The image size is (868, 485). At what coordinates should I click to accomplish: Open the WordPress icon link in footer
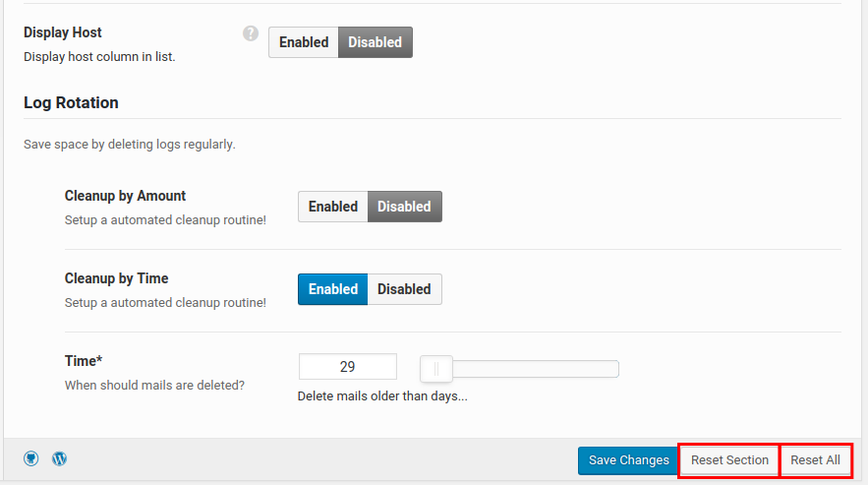click(x=59, y=458)
